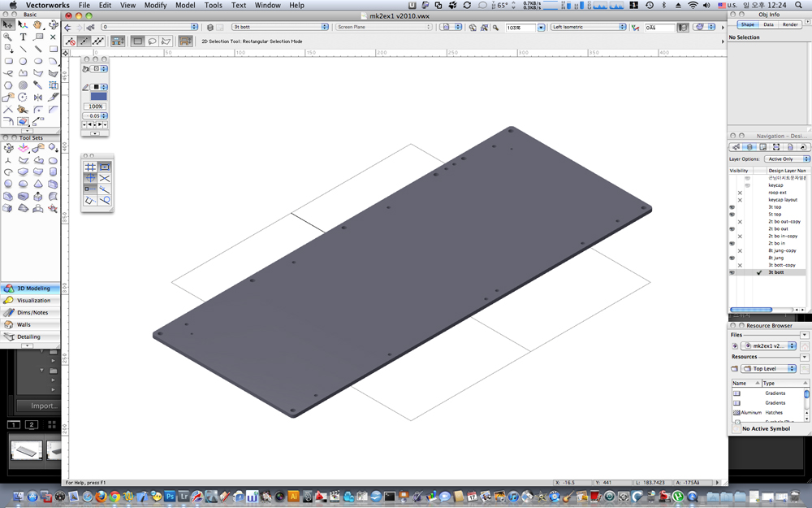The height and width of the screenshot is (508, 812).
Task: Click the pen color style control
Action: pyautogui.click(x=98, y=87)
